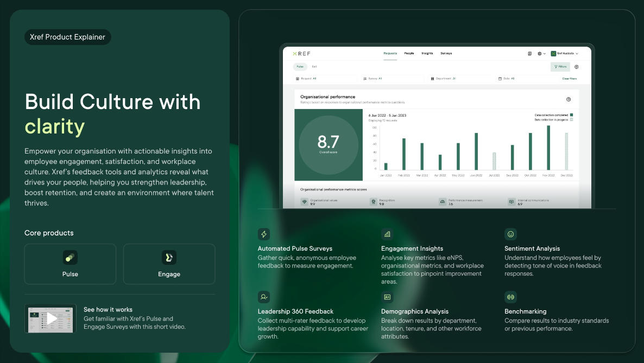Screen dimensions: 644x363
Task: Click the Demographics Analysis heading
Action: point(414,311)
